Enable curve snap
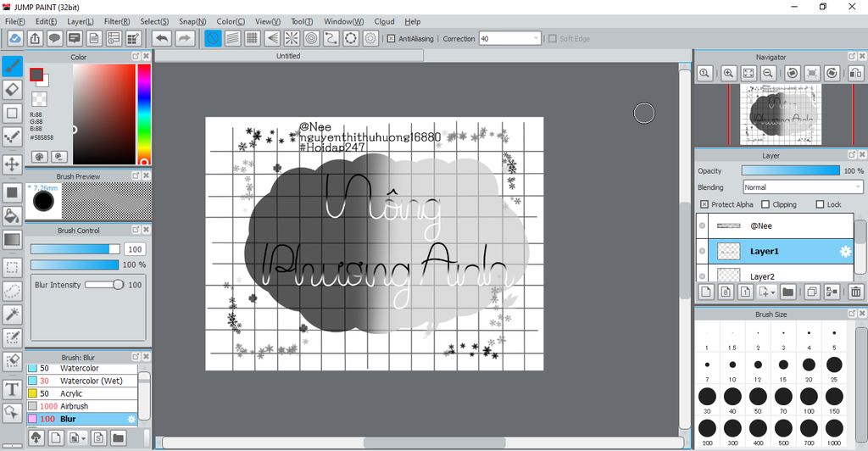This screenshot has height=451, width=868. click(331, 38)
